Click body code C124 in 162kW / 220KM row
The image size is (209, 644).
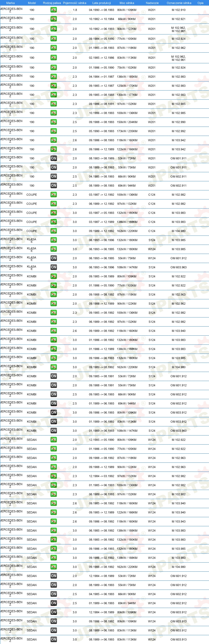click(x=152, y=231)
